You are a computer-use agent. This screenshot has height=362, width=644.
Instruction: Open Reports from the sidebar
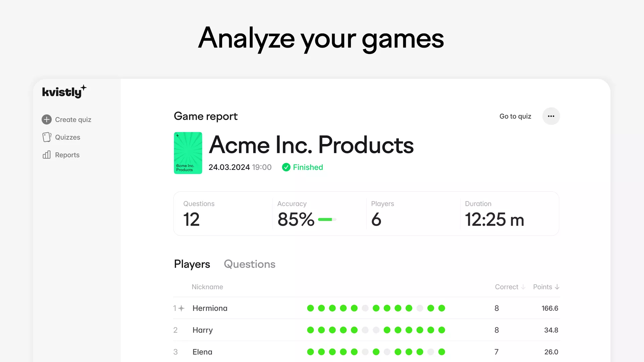tap(67, 155)
